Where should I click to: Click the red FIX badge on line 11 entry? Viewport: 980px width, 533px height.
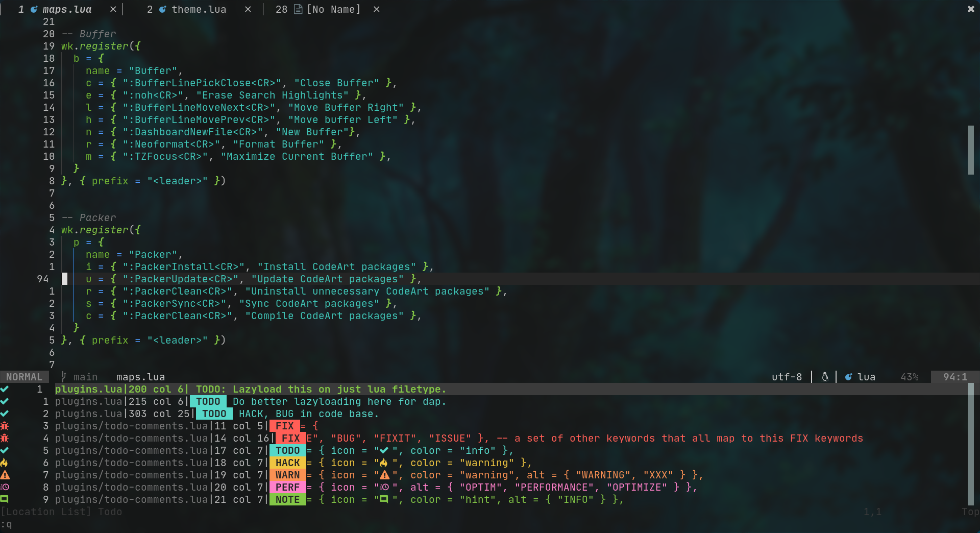coord(284,426)
